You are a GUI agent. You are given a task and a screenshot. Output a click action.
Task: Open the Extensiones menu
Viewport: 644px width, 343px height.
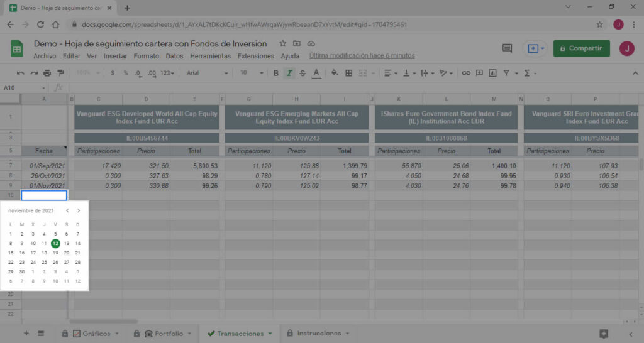(x=255, y=56)
